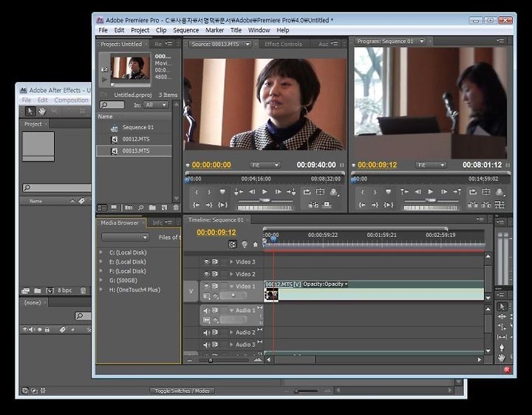Open the Marker menu

tap(214, 30)
